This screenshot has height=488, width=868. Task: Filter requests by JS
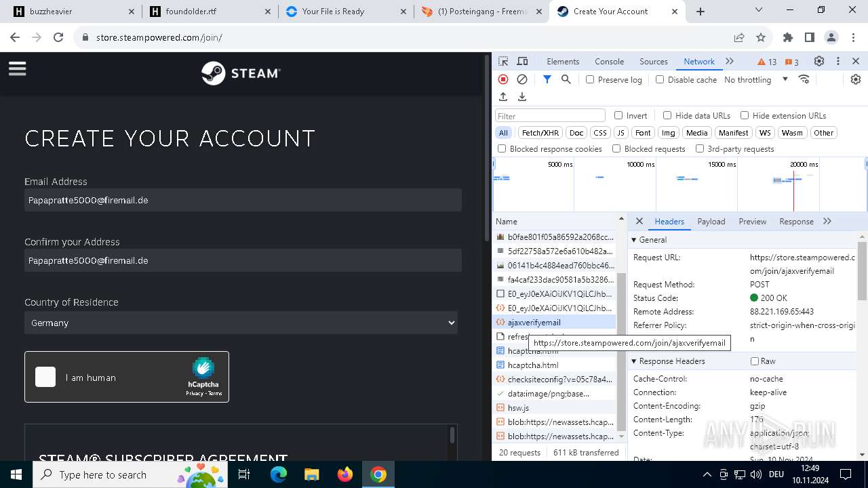(x=620, y=133)
